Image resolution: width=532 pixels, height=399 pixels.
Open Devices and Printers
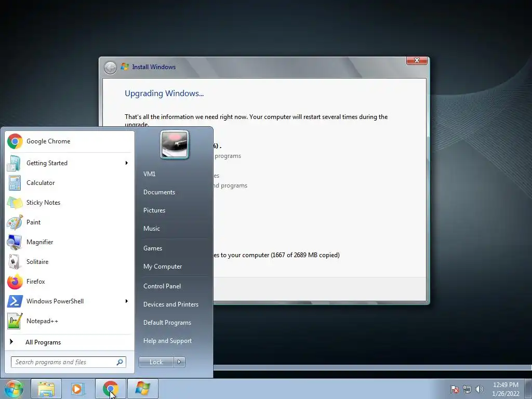pyautogui.click(x=170, y=304)
